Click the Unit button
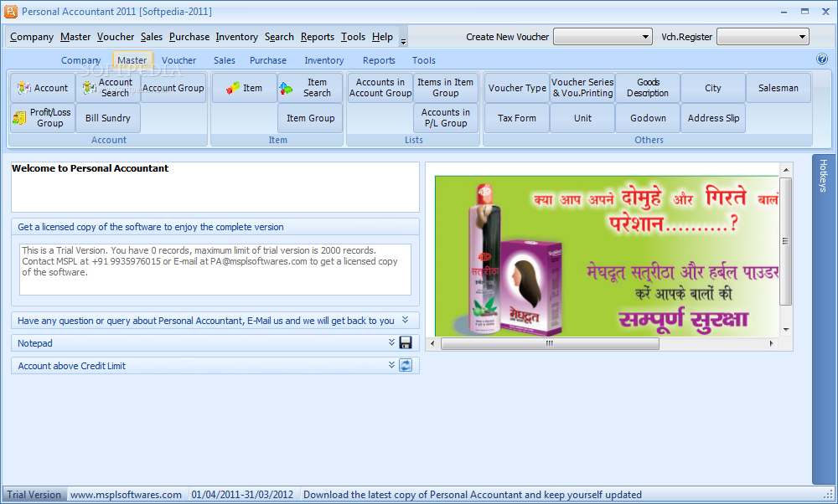This screenshot has height=504, width=838. 582,118
